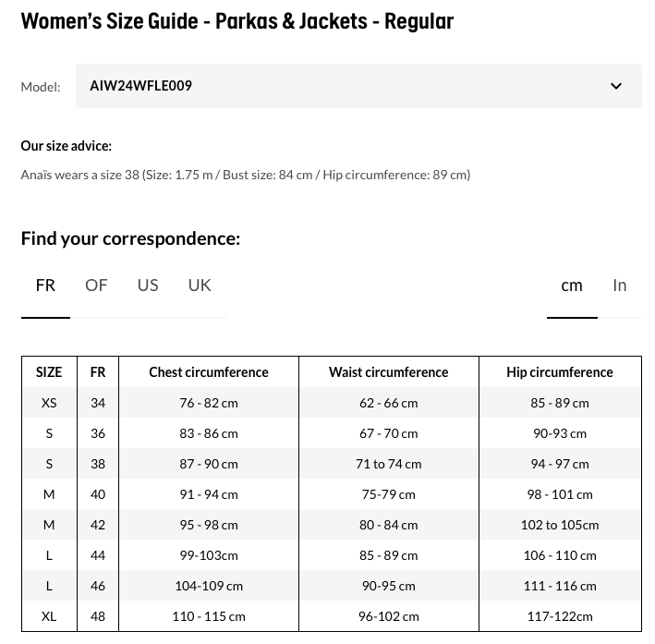Screen dimensions: 655x644
Task: Switch to the US size tab
Action: [x=148, y=286]
